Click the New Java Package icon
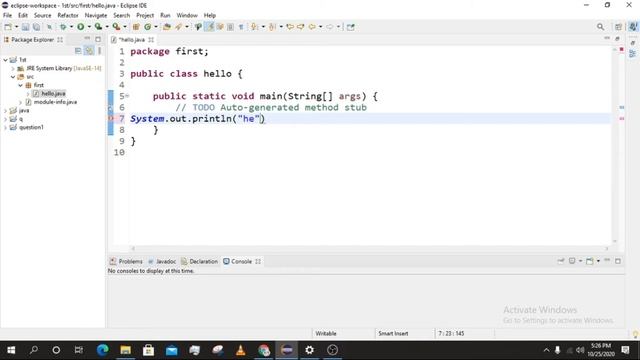 136,27
